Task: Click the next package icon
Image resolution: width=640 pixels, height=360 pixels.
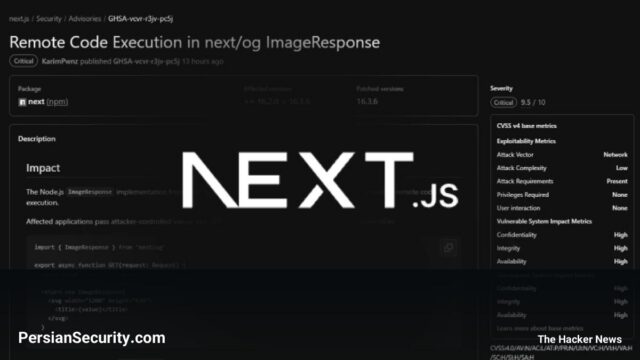Action: [22, 102]
